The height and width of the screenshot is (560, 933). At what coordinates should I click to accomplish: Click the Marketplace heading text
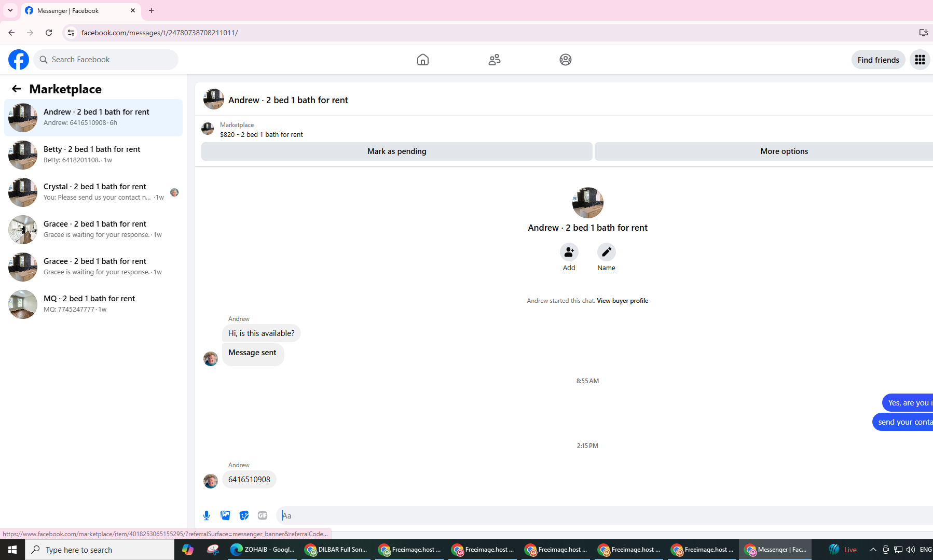(65, 89)
